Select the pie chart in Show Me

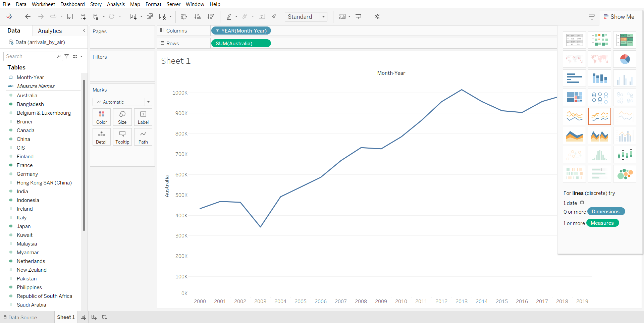(625, 59)
